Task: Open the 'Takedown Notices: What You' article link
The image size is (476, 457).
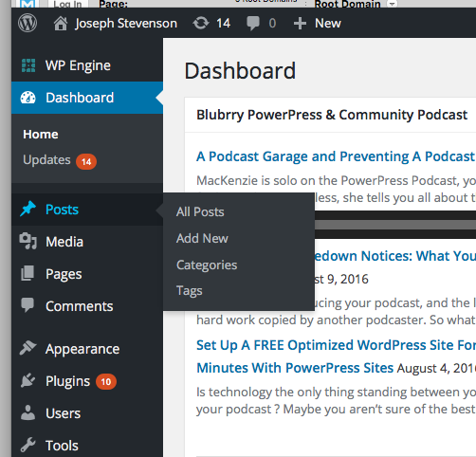Action: pos(395,256)
